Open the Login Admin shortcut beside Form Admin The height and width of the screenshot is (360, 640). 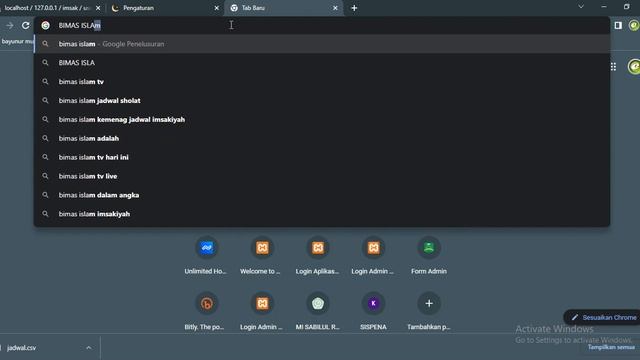373,256
